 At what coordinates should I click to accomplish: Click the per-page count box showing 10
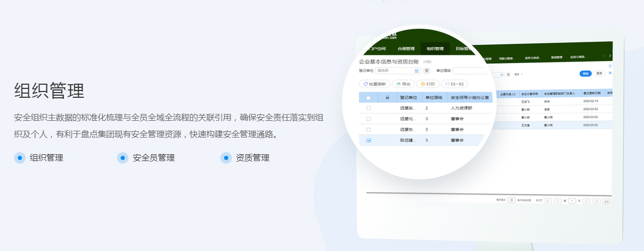pyautogui.click(x=511, y=200)
